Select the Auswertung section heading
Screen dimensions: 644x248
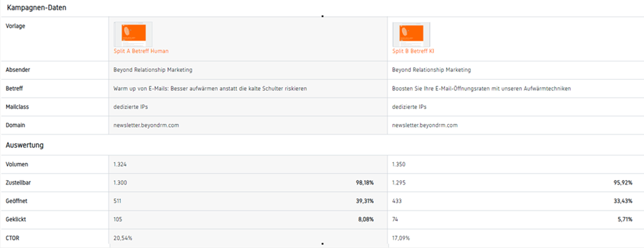pos(24,145)
